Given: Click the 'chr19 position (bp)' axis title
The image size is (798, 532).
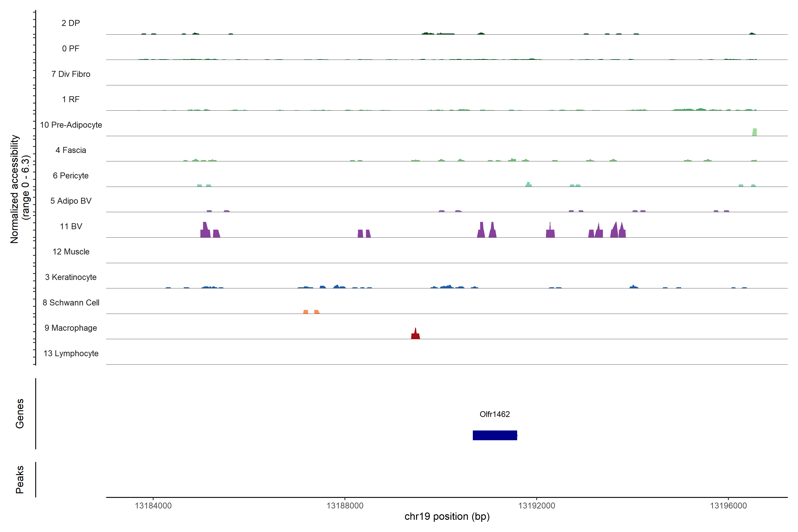Looking at the screenshot, I should [447, 516].
